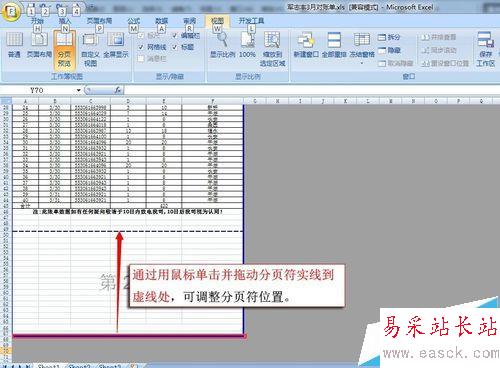500x368 pixels.
Task: Toggle the 标题 headings checkbox
Action: click(x=175, y=47)
